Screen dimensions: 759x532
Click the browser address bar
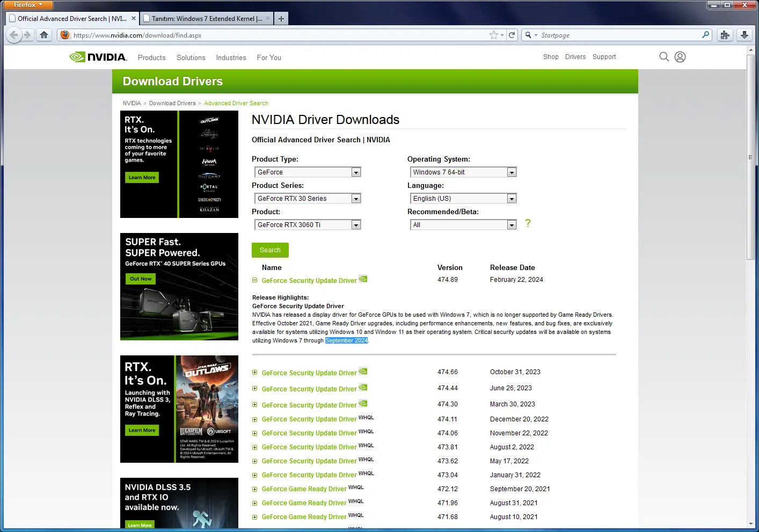click(279, 35)
